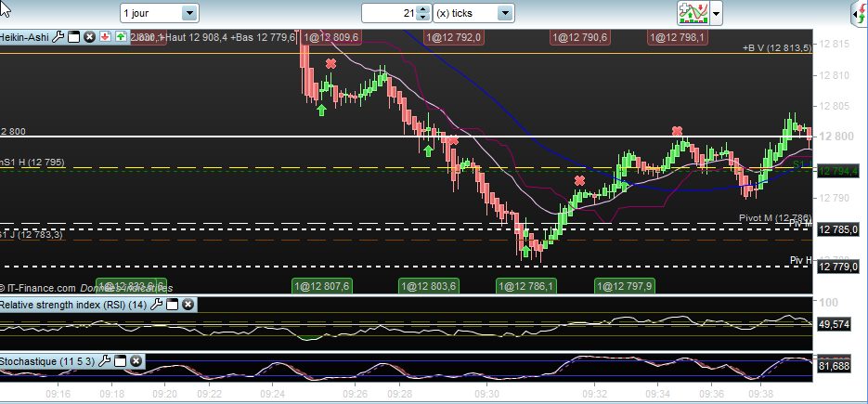Maximize the Heikin-Ashi price panel
This screenshot has width=868, height=404.
coord(73,38)
